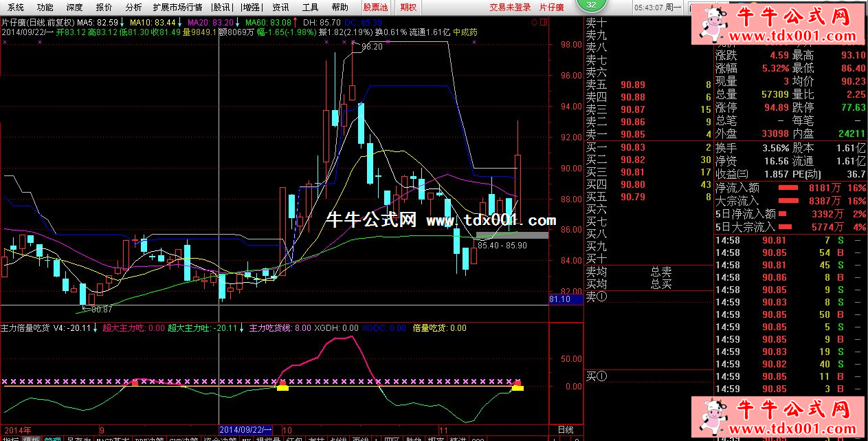The height and width of the screenshot is (441, 868).
Task: Click the 85.40 - 85.90 gap label
Action: pos(502,245)
